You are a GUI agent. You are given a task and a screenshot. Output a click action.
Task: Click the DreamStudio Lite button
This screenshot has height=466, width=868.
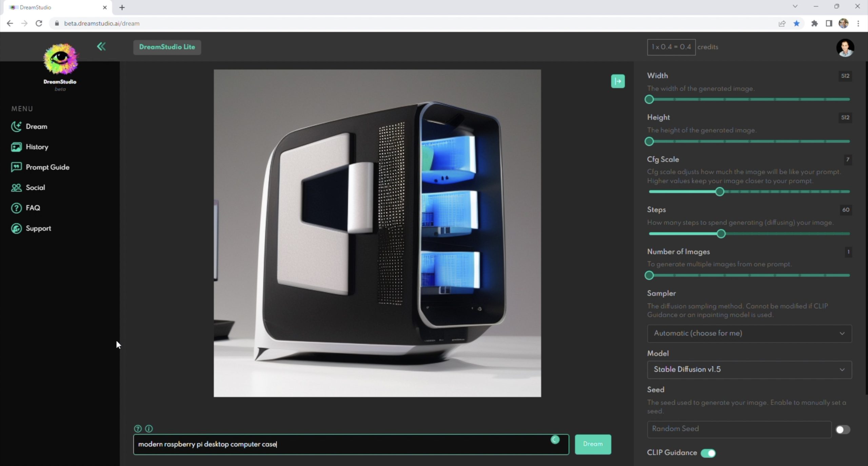click(167, 47)
